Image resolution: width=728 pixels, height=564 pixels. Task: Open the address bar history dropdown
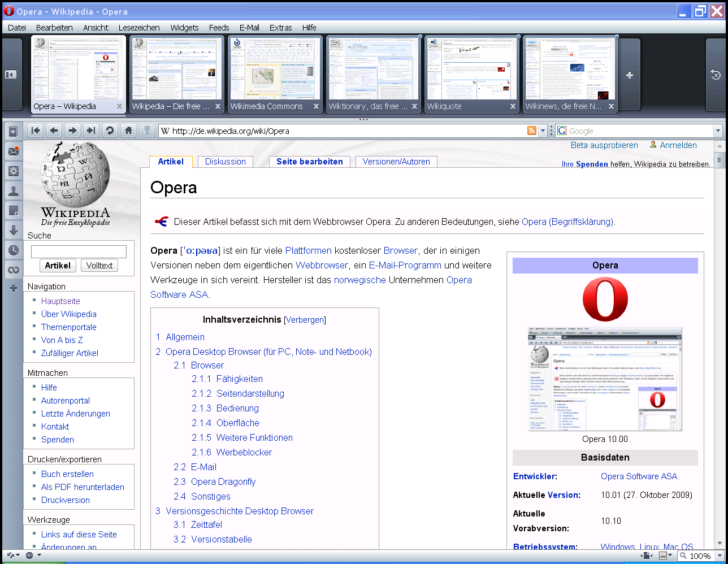pyautogui.click(x=543, y=131)
